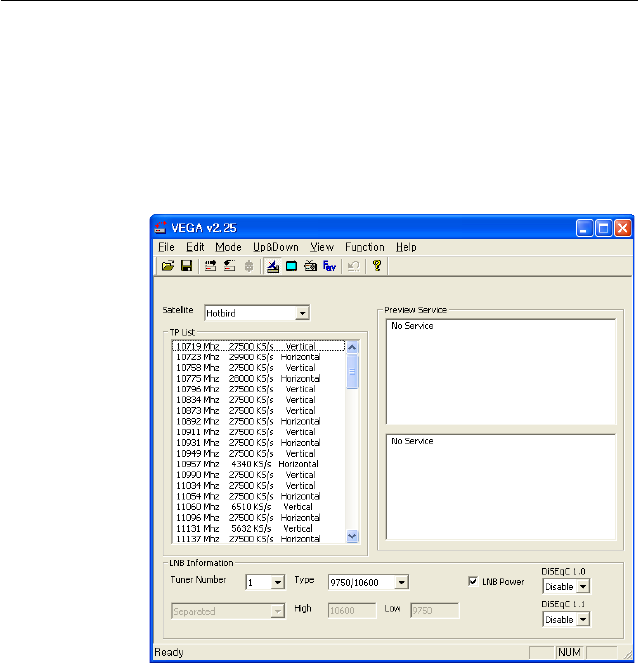Image resolution: width=638 pixels, height=663 pixels.
Task: Click the greyed-out connection settings icon
Action: 249,266
